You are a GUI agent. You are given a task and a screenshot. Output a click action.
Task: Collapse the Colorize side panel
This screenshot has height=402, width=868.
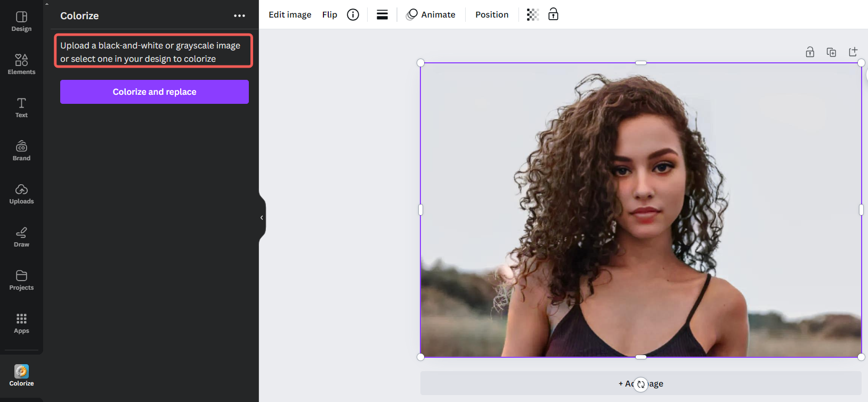click(x=262, y=218)
